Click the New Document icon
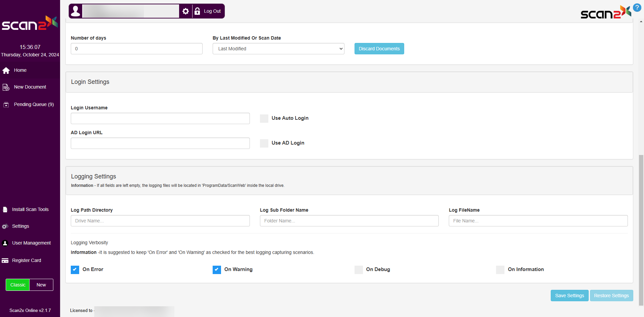644x317 pixels. tap(6, 87)
